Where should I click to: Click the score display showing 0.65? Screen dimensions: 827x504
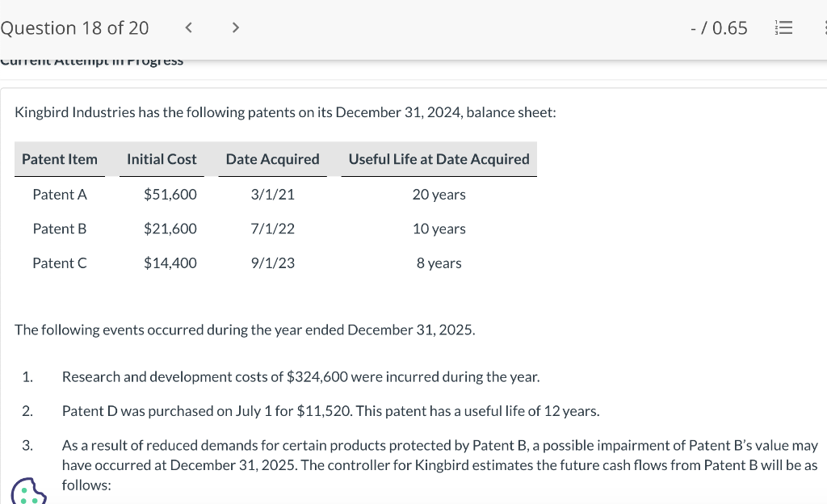pyautogui.click(x=718, y=27)
